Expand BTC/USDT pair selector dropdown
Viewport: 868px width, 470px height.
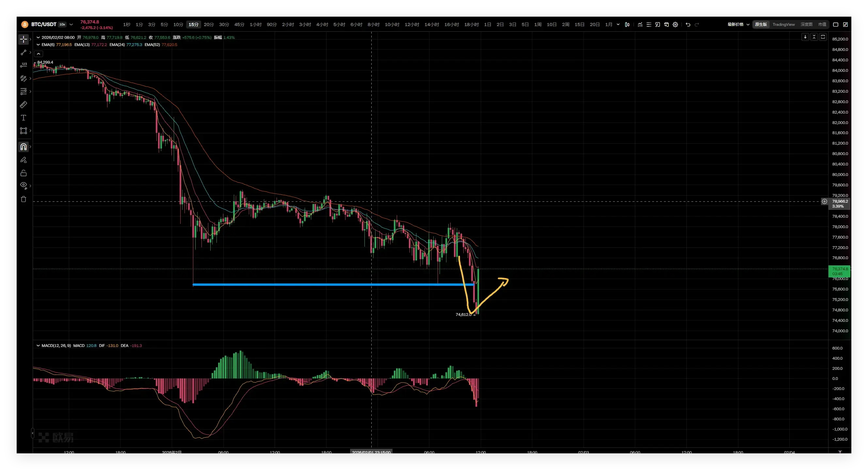click(x=71, y=24)
